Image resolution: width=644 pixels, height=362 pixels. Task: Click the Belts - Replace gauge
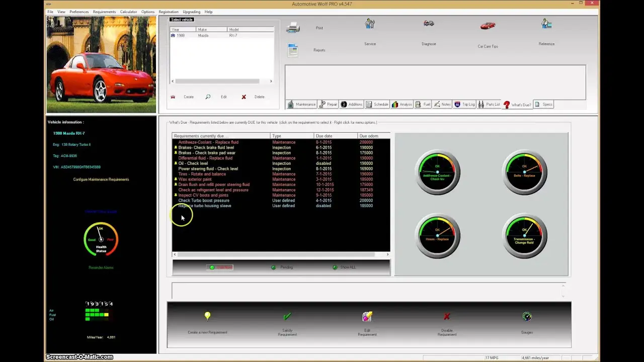click(524, 172)
